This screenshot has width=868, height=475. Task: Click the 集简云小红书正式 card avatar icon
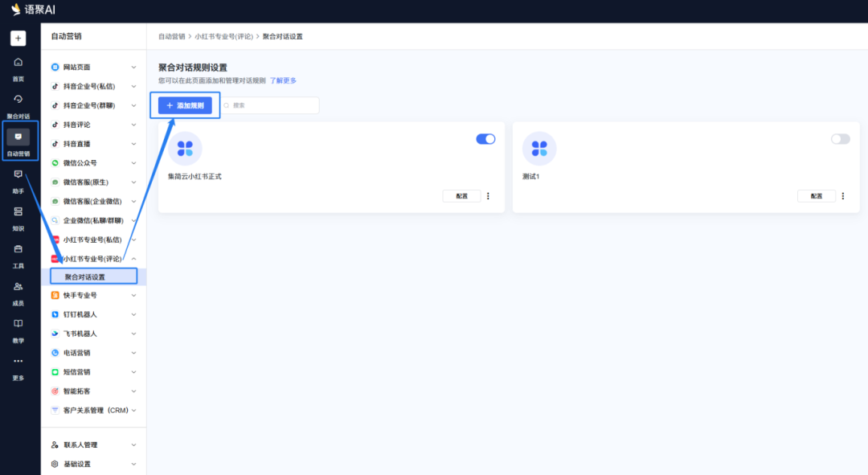pos(185,149)
